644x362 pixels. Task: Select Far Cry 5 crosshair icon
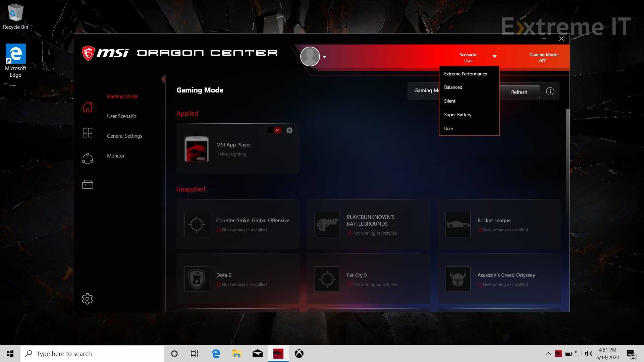(327, 279)
